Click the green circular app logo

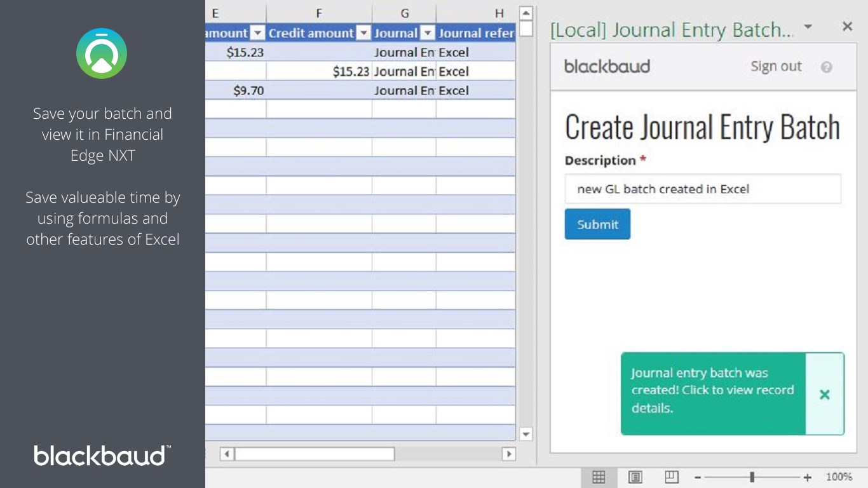[102, 53]
